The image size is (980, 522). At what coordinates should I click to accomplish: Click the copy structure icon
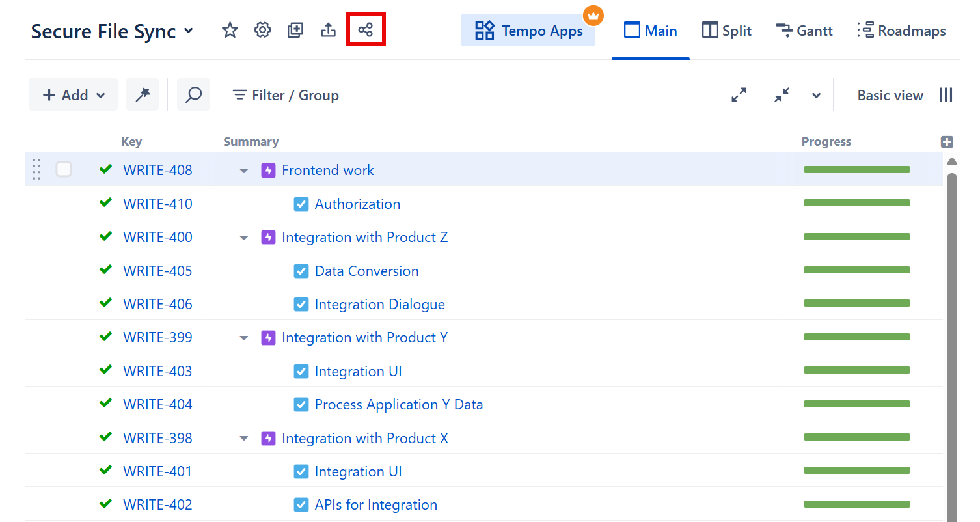[295, 30]
